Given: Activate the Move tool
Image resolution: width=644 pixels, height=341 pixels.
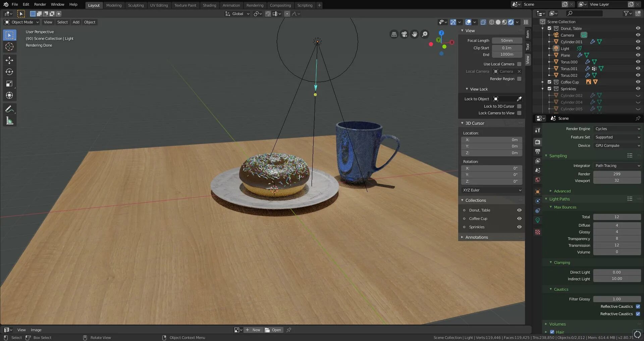Looking at the screenshot, I should pyautogui.click(x=9, y=60).
